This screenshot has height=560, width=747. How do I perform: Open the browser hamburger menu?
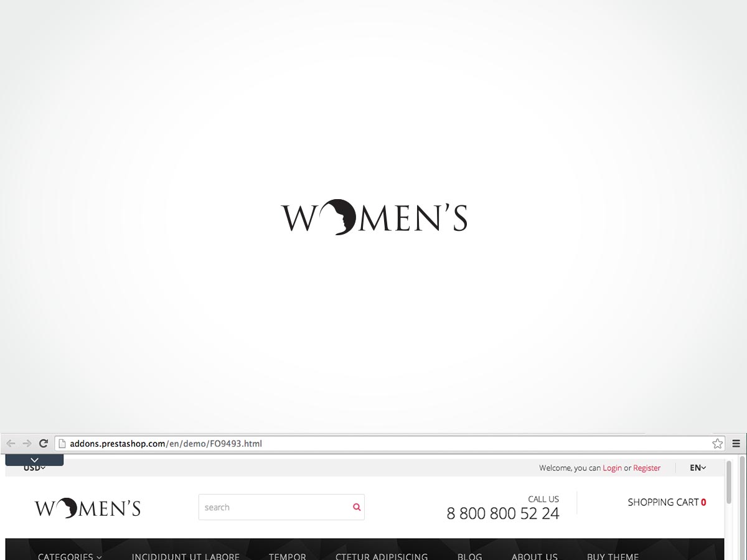[736, 444]
